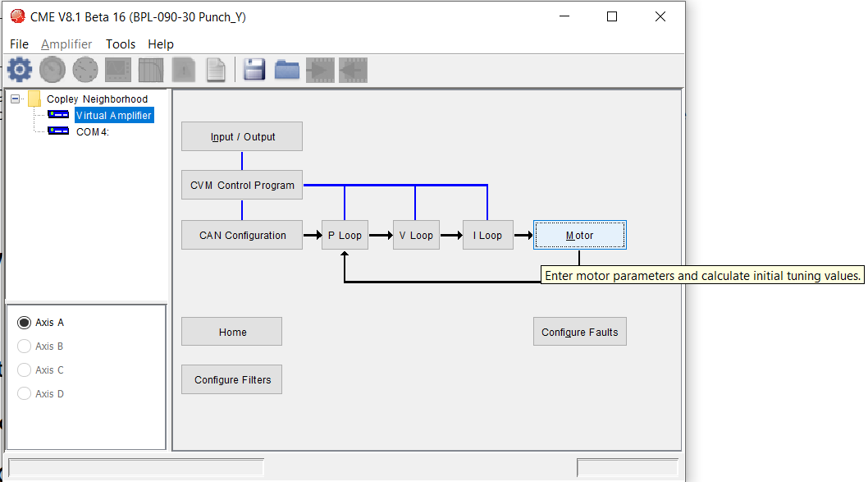Click the Motor block button
The image size is (868, 482).
coord(579,236)
